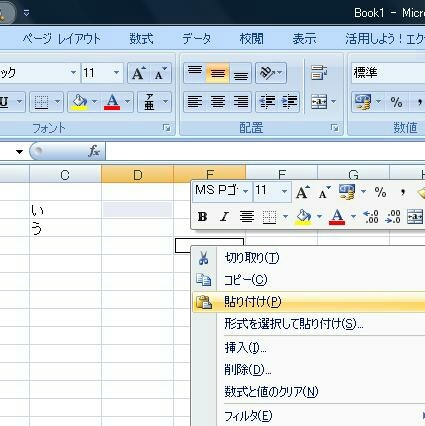Screen dimensions: 425x426
Task: Toggle middle vertical alignment in ribbon
Action: [218, 73]
